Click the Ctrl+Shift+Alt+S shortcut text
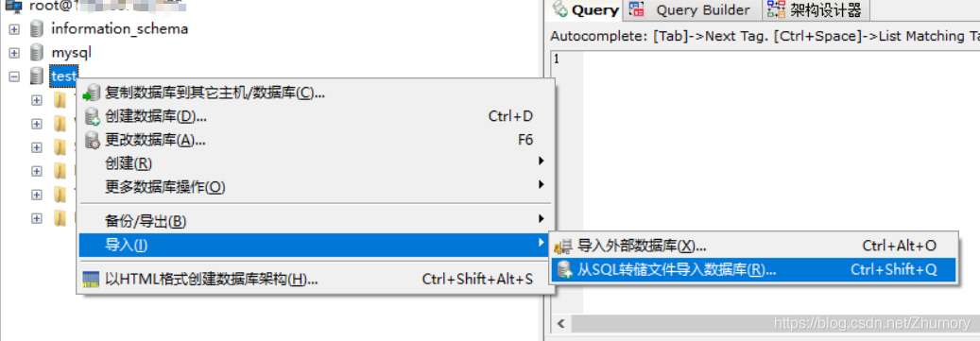 (477, 280)
